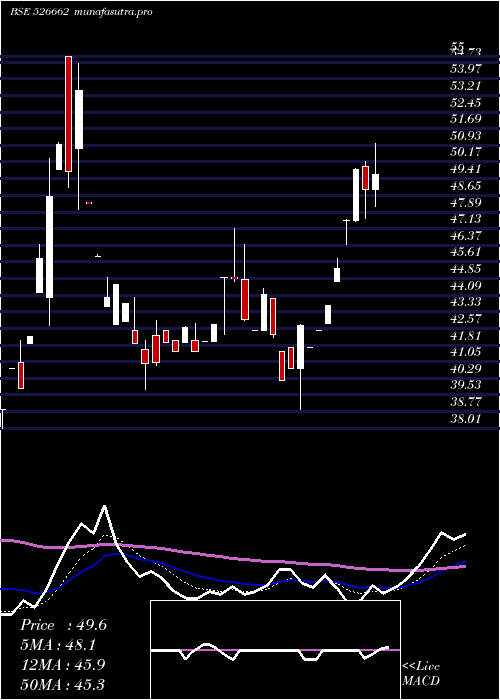Click the 44.09 price axis label

tap(466, 285)
